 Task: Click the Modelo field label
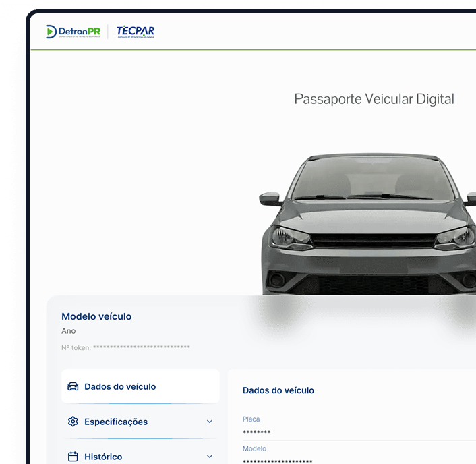pos(254,448)
